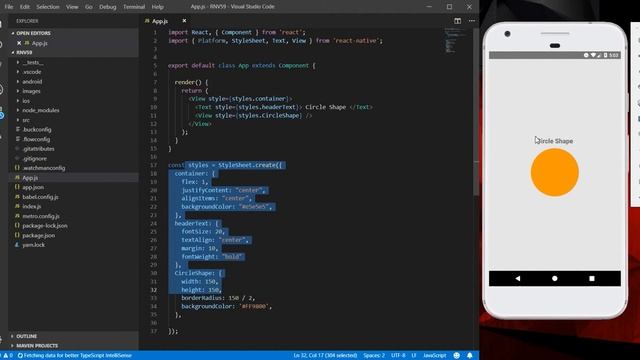The image size is (640, 360).
Task: Click the EXPLORER panel title
Action: coord(27,21)
